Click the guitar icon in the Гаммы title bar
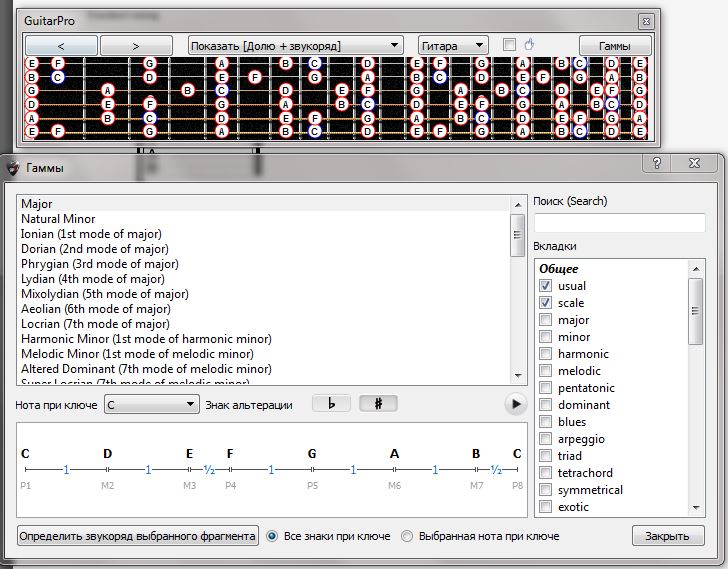728x569 pixels. [13, 168]
